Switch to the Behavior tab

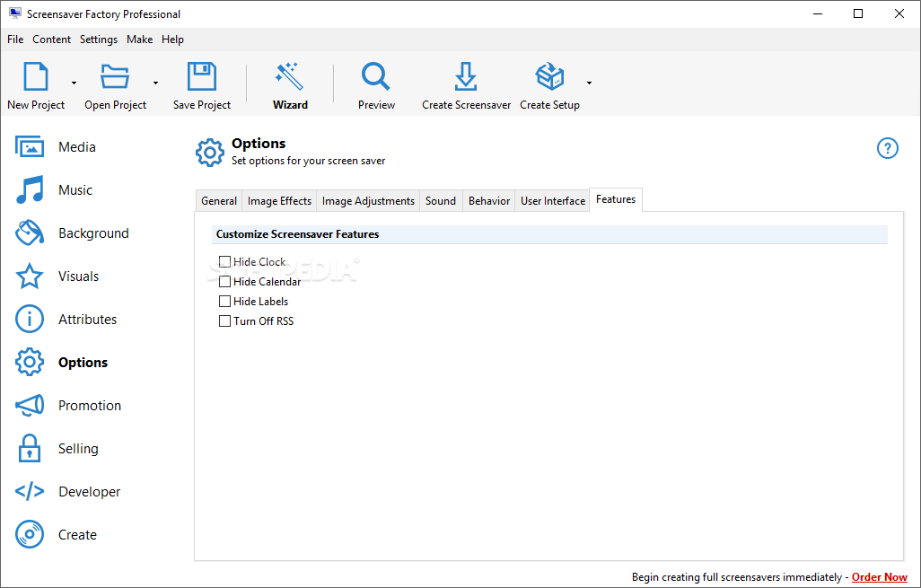pyautogui.click(x=489, y=201)
